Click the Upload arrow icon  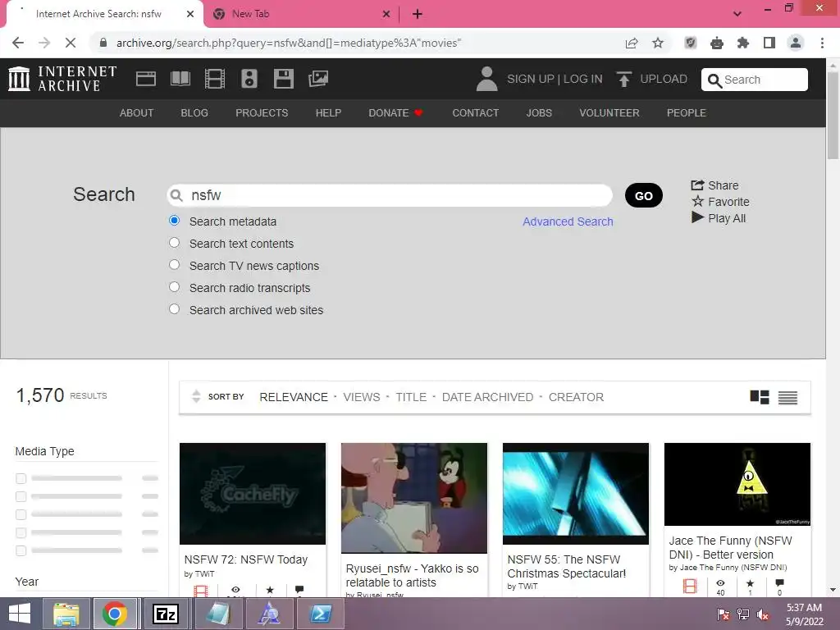(x=623, y=79)
